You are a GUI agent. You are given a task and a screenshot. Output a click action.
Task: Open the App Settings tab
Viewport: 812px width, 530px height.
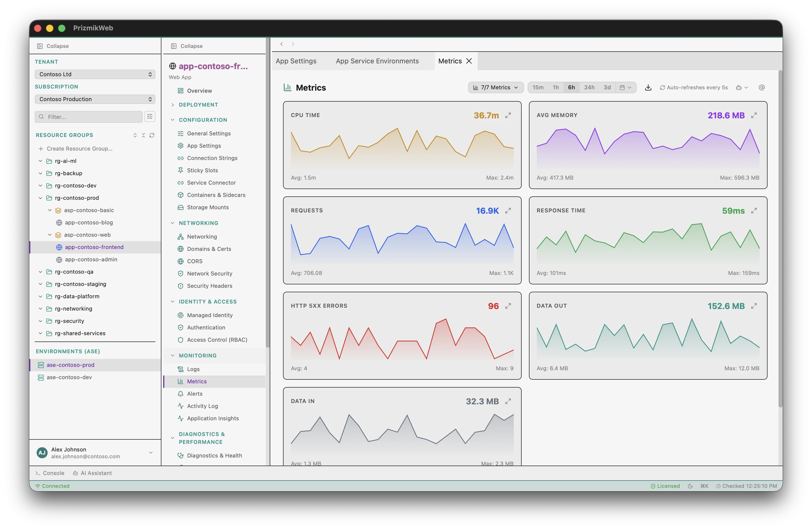(x=296, y=61)
